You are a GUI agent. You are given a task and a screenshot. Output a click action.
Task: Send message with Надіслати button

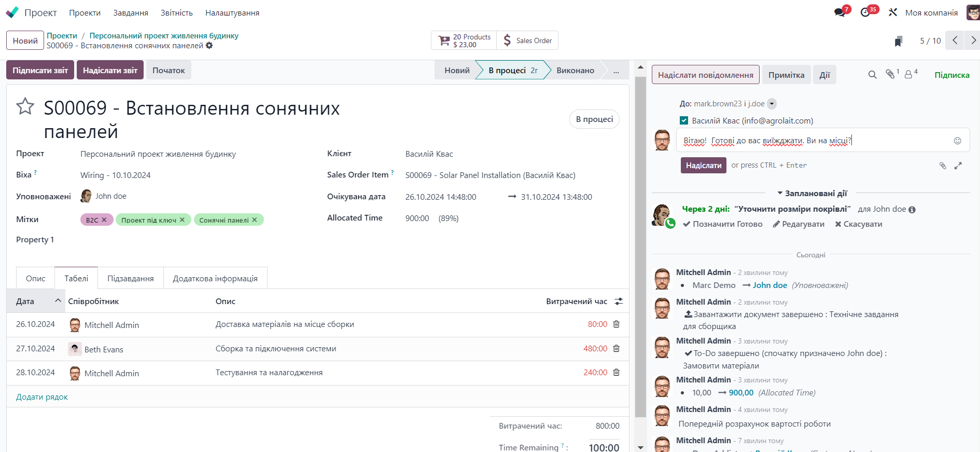(x=704, y=166)
